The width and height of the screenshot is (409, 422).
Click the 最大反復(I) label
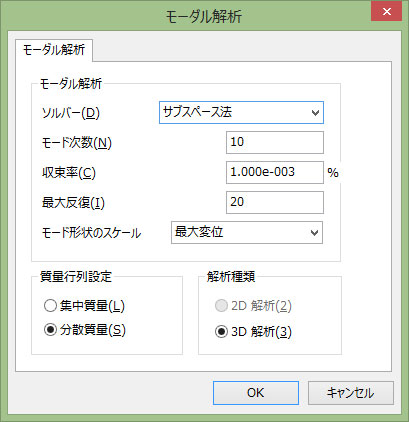point(73,203)
